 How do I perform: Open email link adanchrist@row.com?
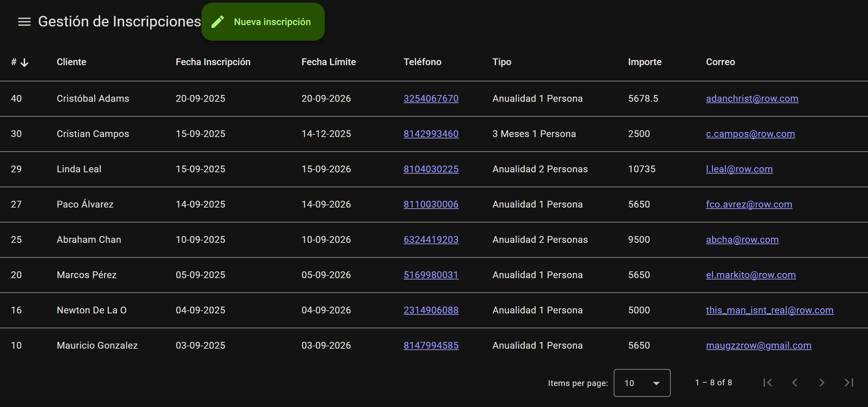pyautogui.click(x=752, y=98)
